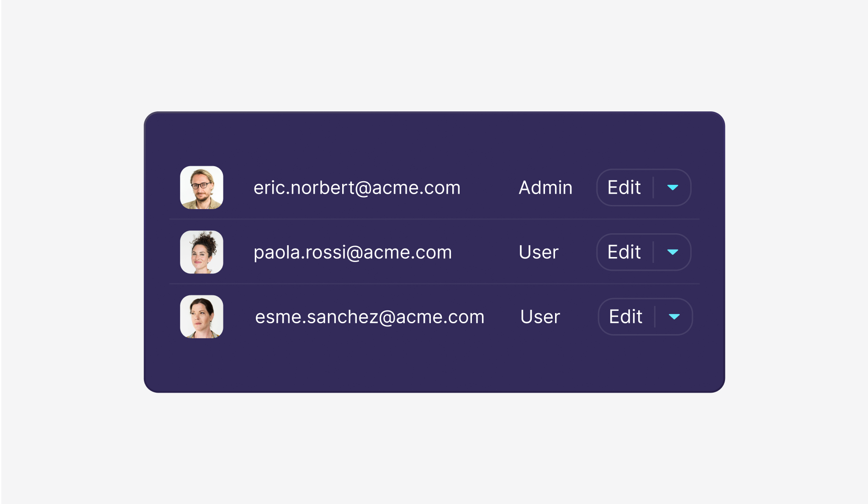Screen dimensions: 868x504
Task: Click the User role for paola.rossi
Action: click(x=539, y=252)
